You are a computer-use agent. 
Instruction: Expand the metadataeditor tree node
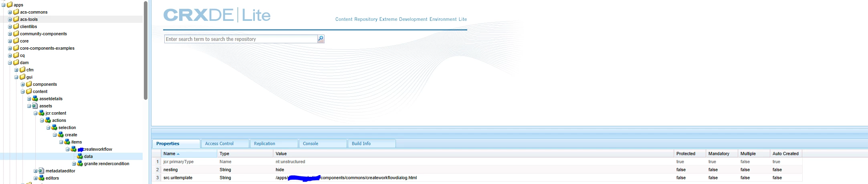click(x=36, y=171)
